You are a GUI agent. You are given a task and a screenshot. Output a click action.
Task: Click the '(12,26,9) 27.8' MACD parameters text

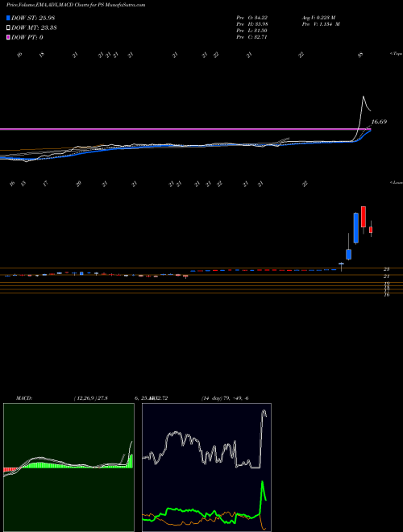pyautogui.click(x=90, y=397)
